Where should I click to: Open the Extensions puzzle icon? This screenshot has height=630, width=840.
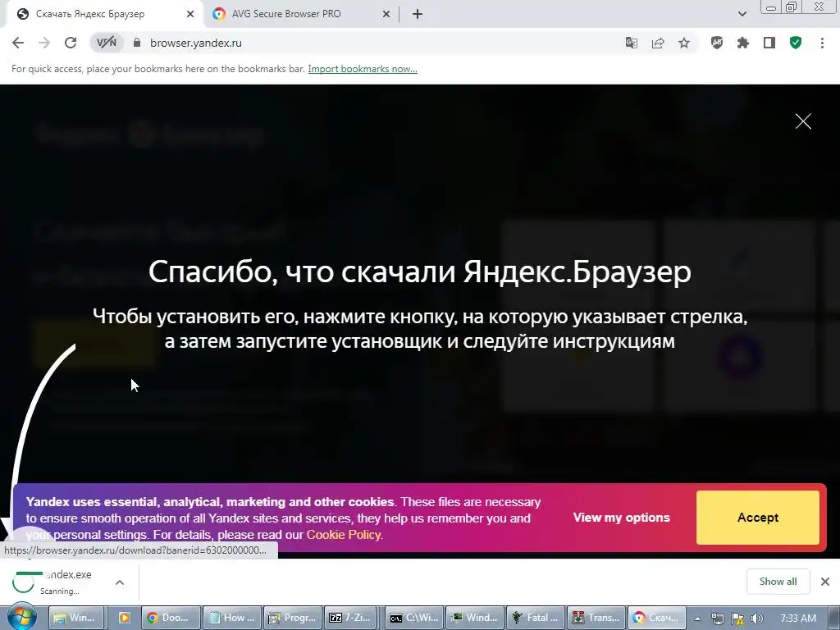743,43
